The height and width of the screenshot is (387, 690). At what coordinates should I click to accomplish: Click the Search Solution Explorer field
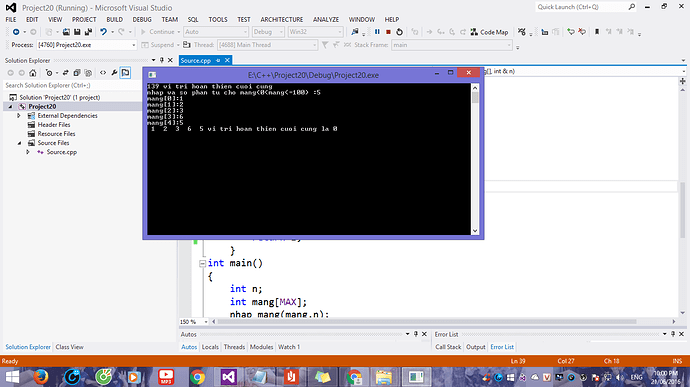[73, 85]
